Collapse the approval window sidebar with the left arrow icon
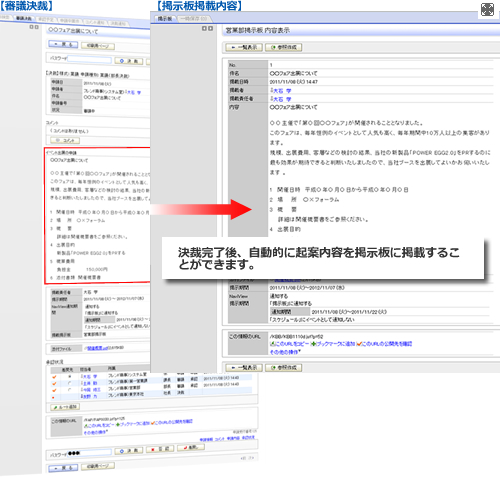This screenshot has width=500, height=477. click(31, 27)
